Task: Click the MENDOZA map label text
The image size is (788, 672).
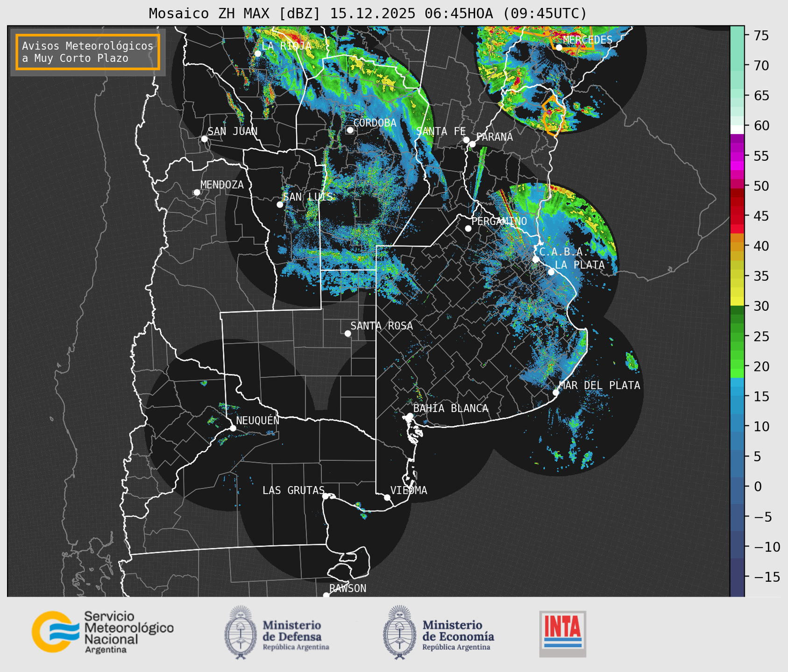Action: [222, 185]
